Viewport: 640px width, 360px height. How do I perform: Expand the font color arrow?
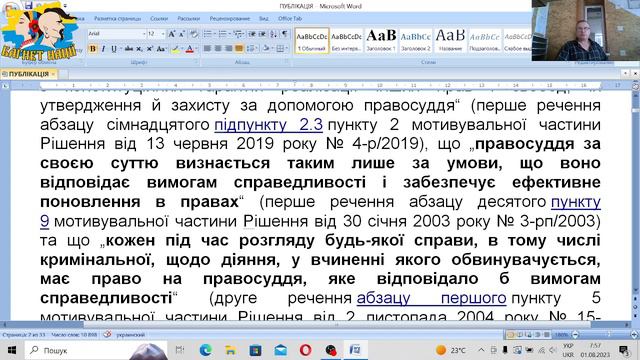(x=196, y=49)
